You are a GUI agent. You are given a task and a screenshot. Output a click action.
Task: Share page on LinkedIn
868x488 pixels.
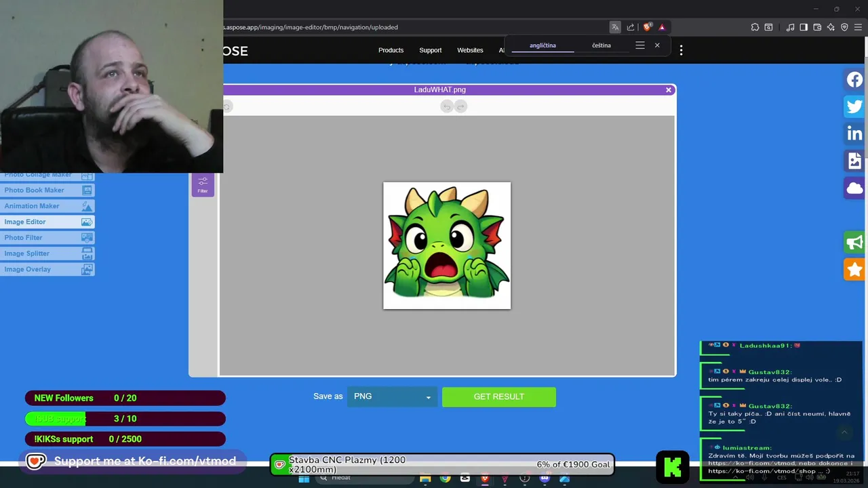click(854, 134)
